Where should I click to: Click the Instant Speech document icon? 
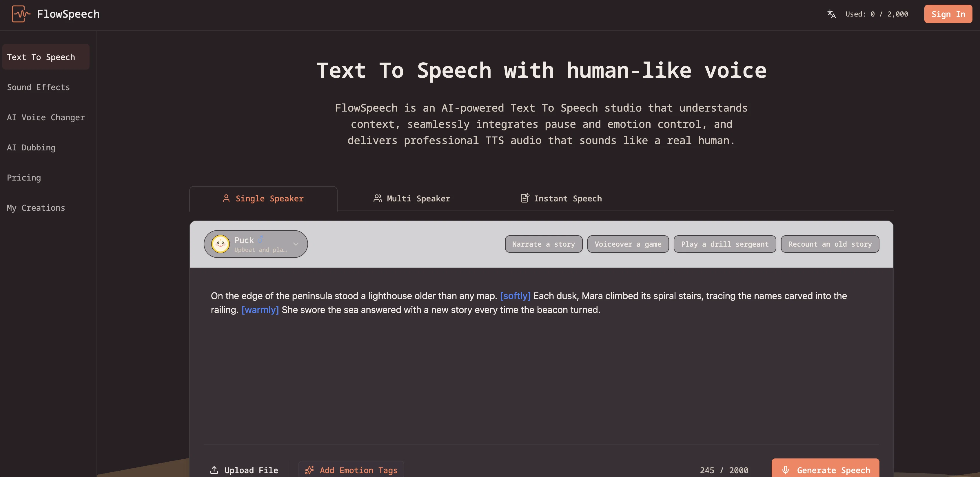pos(525,198)
